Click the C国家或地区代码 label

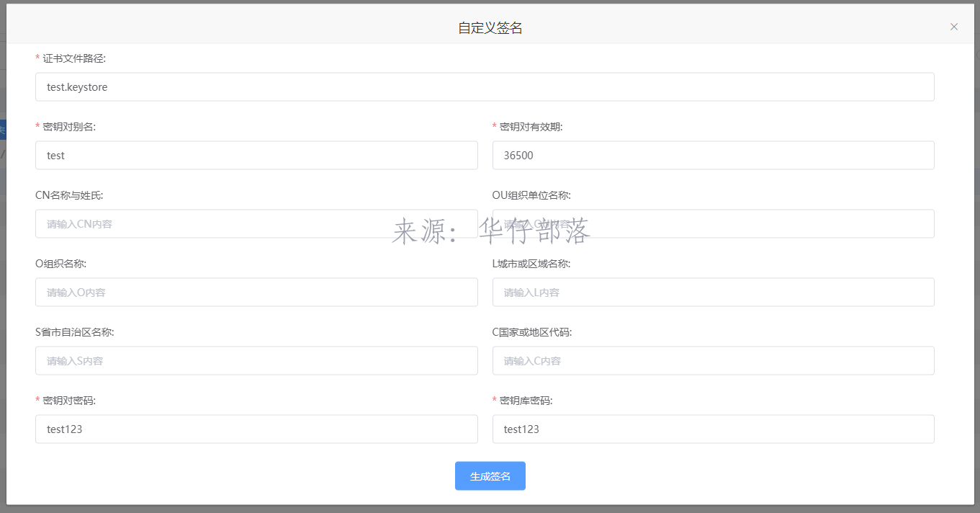[532, 332]
